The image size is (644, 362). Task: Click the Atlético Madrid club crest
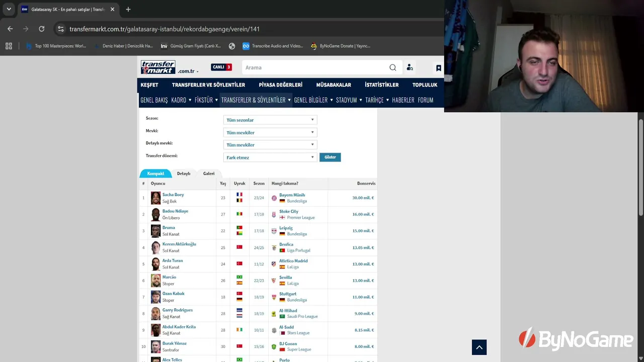point(274,264)
